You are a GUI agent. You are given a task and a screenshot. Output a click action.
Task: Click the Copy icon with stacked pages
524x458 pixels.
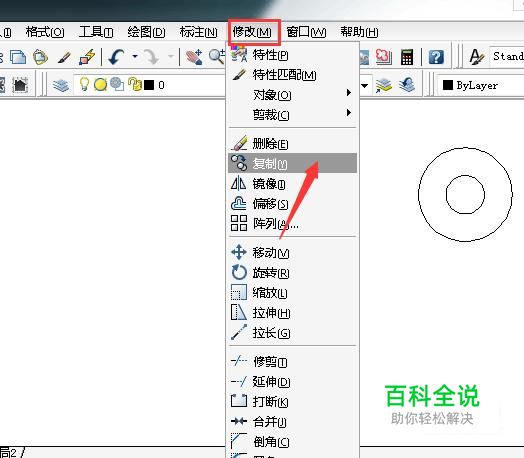click(x=18, y=57)
